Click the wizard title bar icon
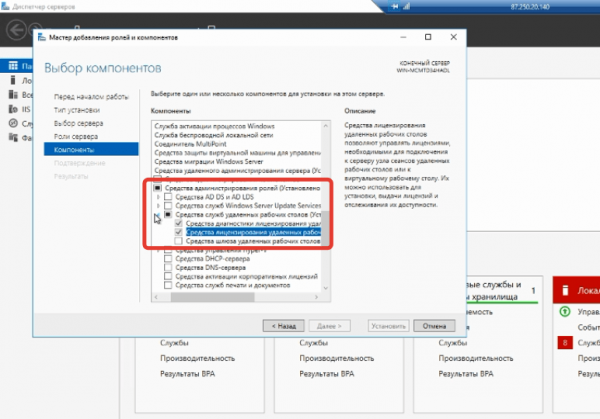The height and width of the screenshot is (419, 600). pyautogui.click(x=42, y=37)
